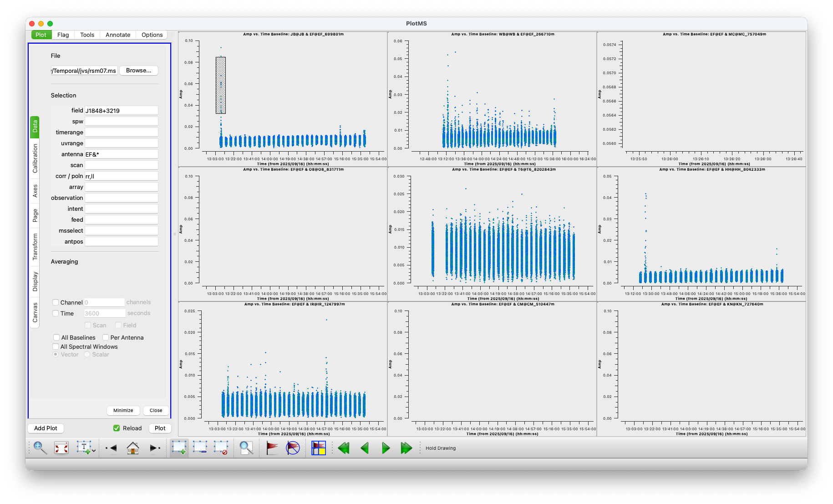Toggle the Reload checkbox
The height and width of the screenshot is (504, 833).
[117, 428]
